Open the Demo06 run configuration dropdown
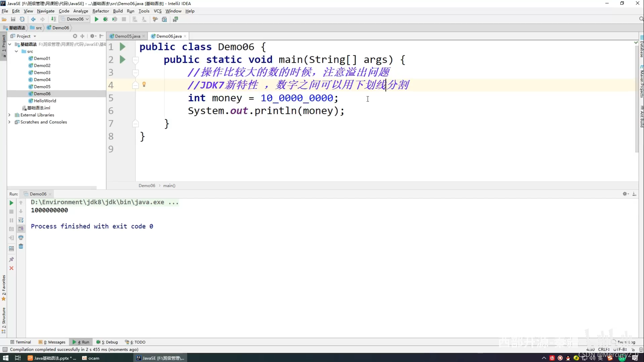Image resolution: width=644 pixels, height=362 pixels. pyautogui.click(x=74, y=19)
